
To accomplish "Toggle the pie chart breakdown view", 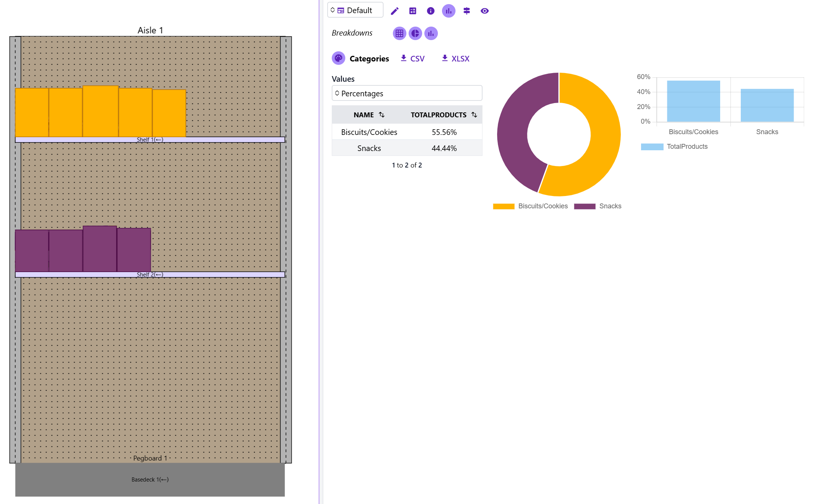I will pyautogui.click(x=415, y=33).
